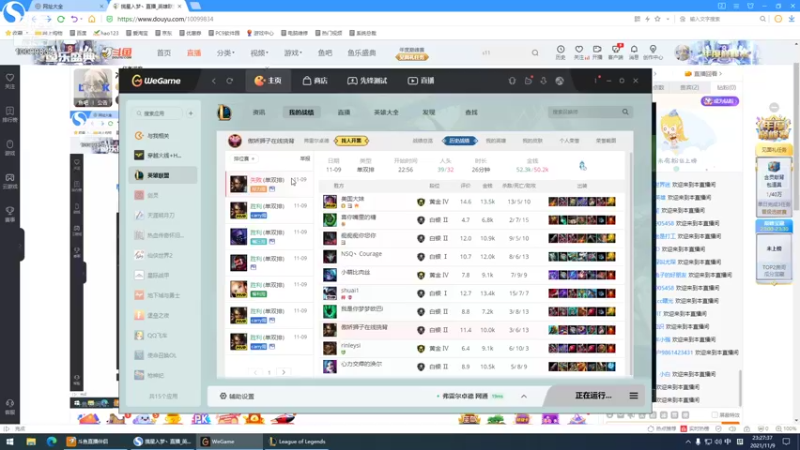The width and height of the screenshot is (800, 450).
Task: Select 英雄大全 tab in League panel
Action: tap(386, 112)
